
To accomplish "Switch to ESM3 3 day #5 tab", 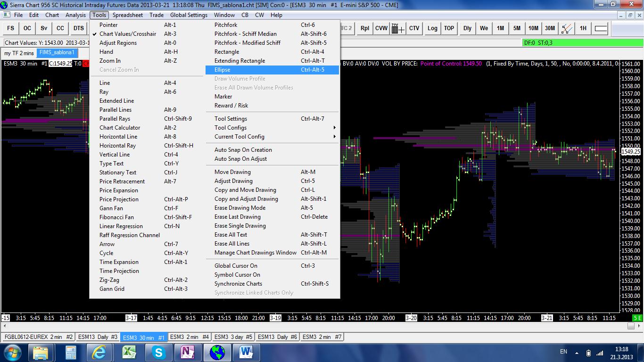I will coord(233,337).
